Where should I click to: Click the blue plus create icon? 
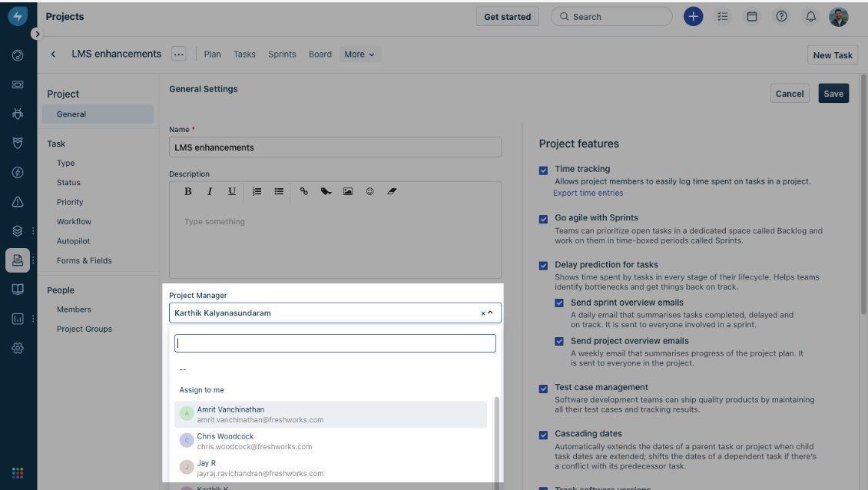click(x=693, y=17)
